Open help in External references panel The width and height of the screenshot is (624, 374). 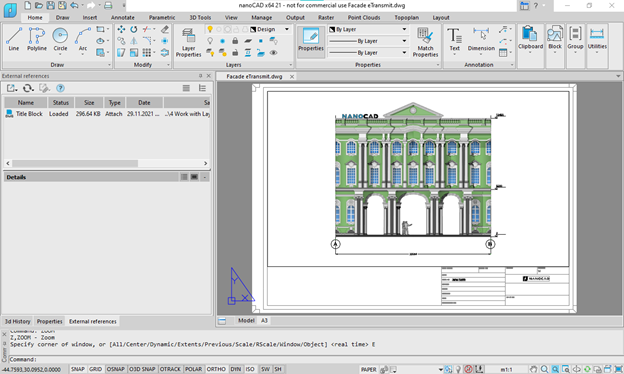(x=60, y=88)
